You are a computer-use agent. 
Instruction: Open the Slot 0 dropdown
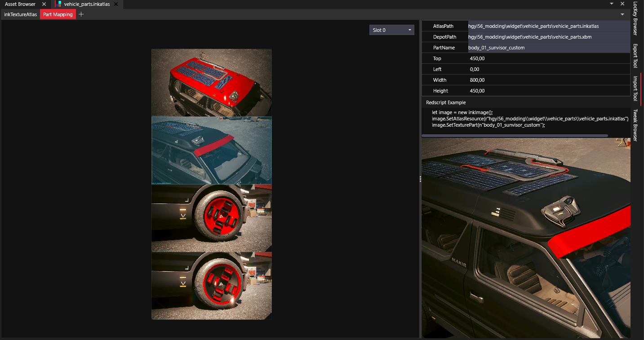391,30
